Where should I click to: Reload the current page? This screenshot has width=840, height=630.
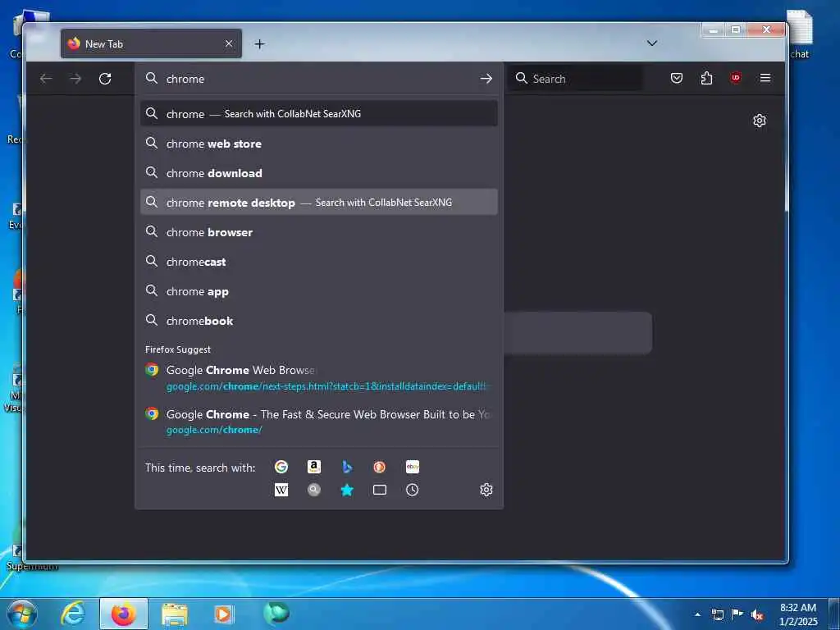tap(105, 79)
